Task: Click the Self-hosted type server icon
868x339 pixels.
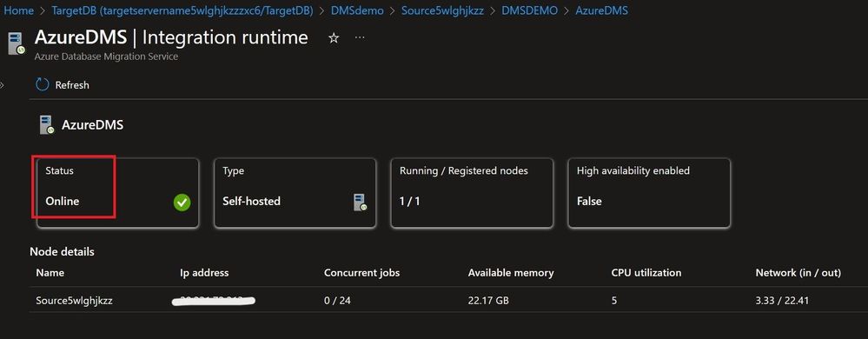Action: [360, 203]
